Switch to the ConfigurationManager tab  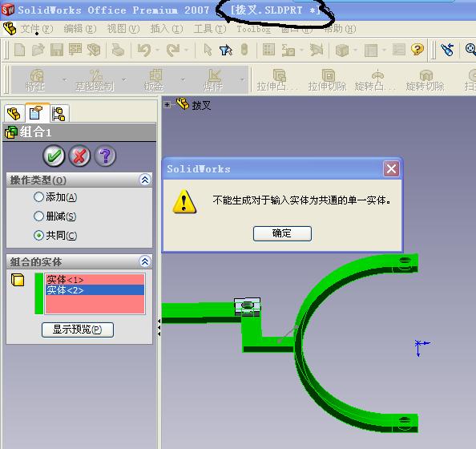58,114
